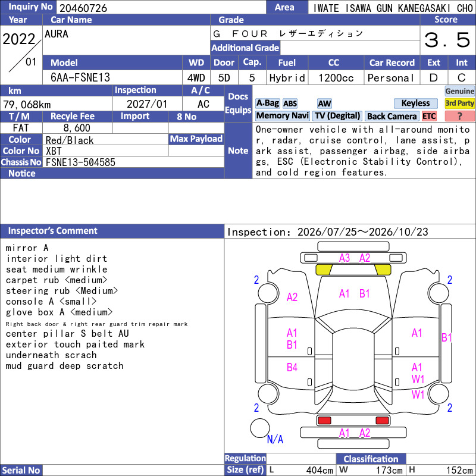This screenshot has height=476, width=476.
Task: Click the Inquiry No value 20460726
Action: point(83,8)
